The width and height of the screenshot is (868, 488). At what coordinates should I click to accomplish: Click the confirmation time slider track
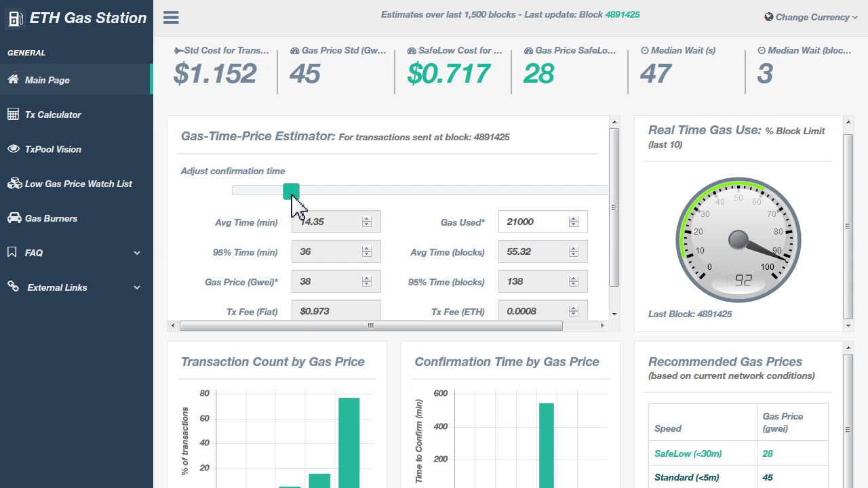[x=420, y=190]
